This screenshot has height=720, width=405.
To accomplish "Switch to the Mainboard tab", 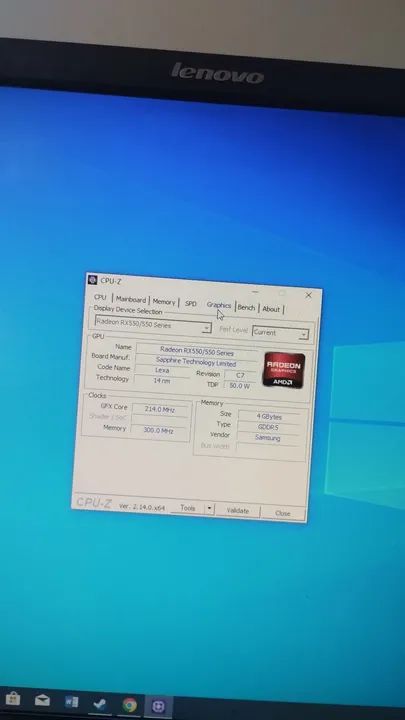I will coord(130,299).
